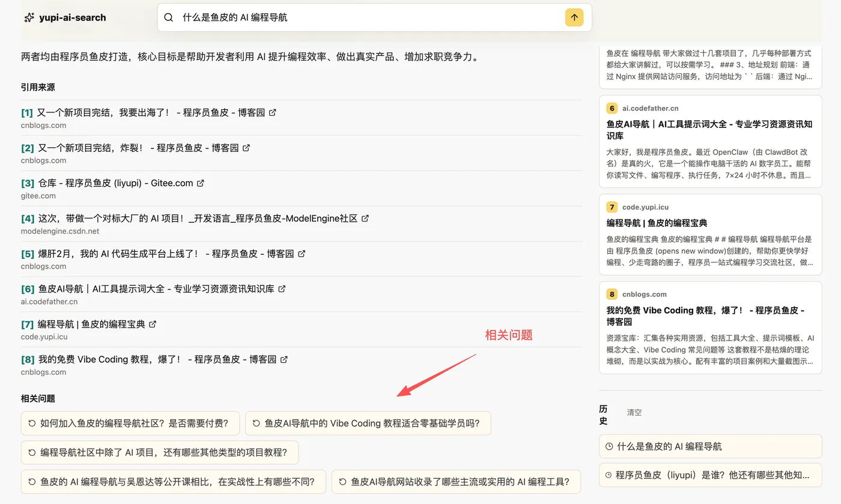
Task: Click the yupi-ai-search sparkle logo
Action: (x=29, y=17)
